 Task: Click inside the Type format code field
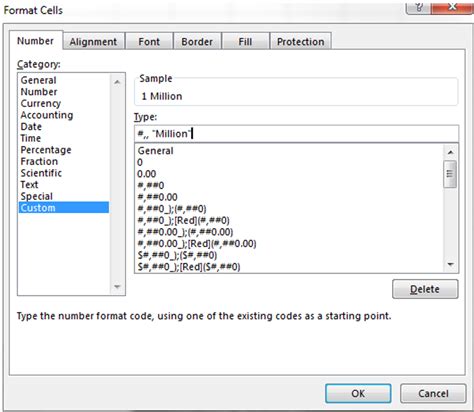coord(296,134)
